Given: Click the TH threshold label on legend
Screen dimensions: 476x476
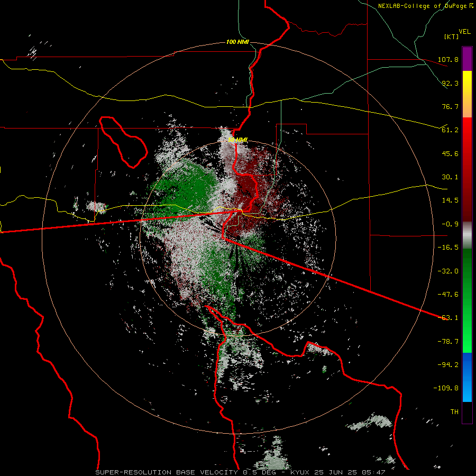Looking at the screenshot, I should tap(454, 412).
